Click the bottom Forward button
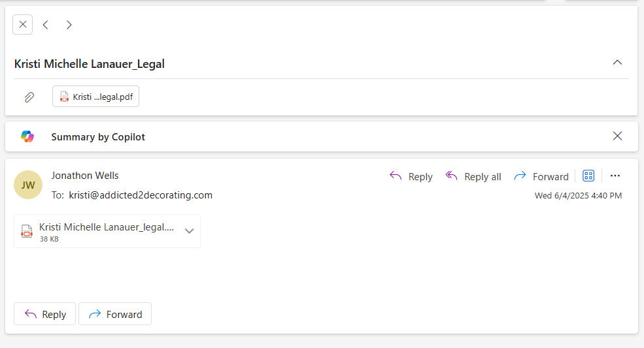 [115, 314]
